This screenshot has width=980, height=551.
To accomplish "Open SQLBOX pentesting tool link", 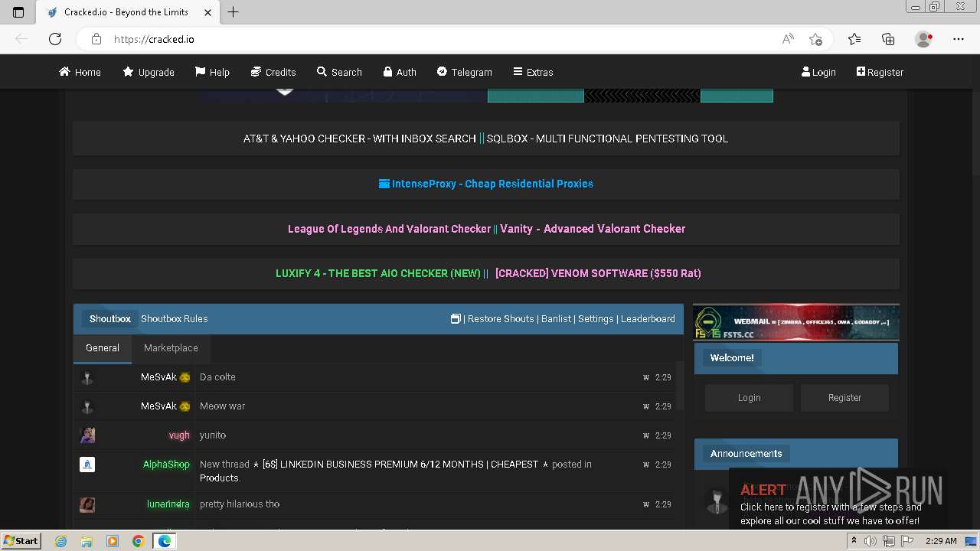I will (x=607, y=139).
